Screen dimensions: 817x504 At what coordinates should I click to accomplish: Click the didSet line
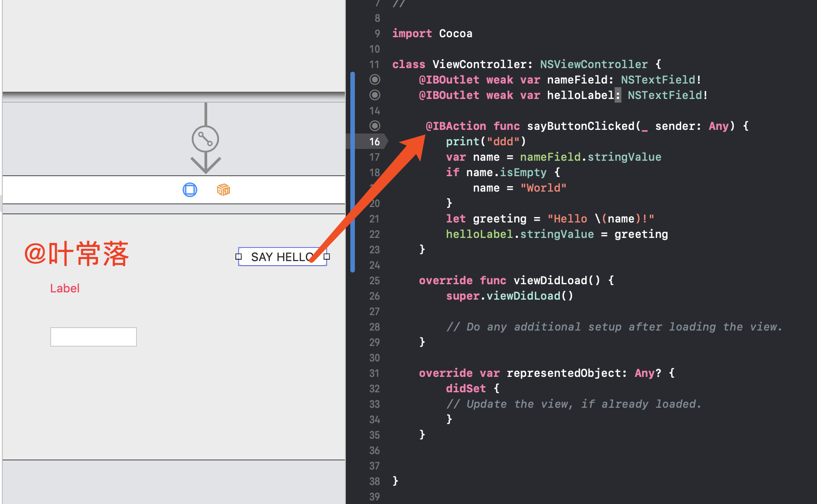pyautogui.click(x=473, y=389)
